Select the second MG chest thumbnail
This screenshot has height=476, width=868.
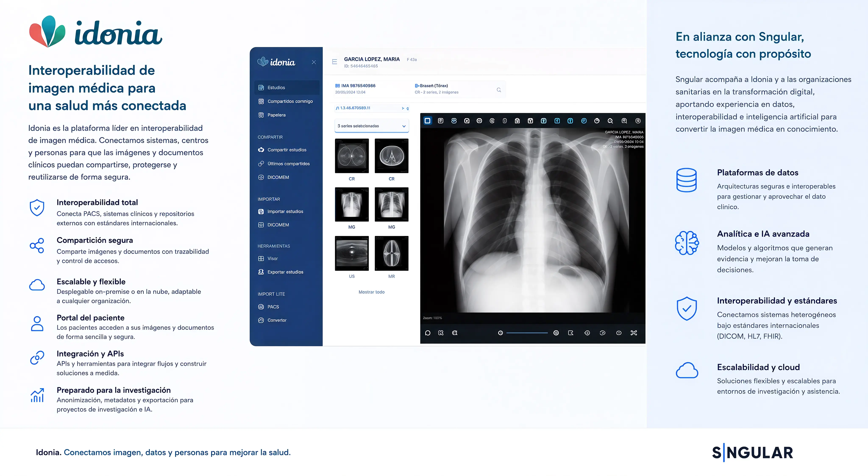click(x=392, y=204)
